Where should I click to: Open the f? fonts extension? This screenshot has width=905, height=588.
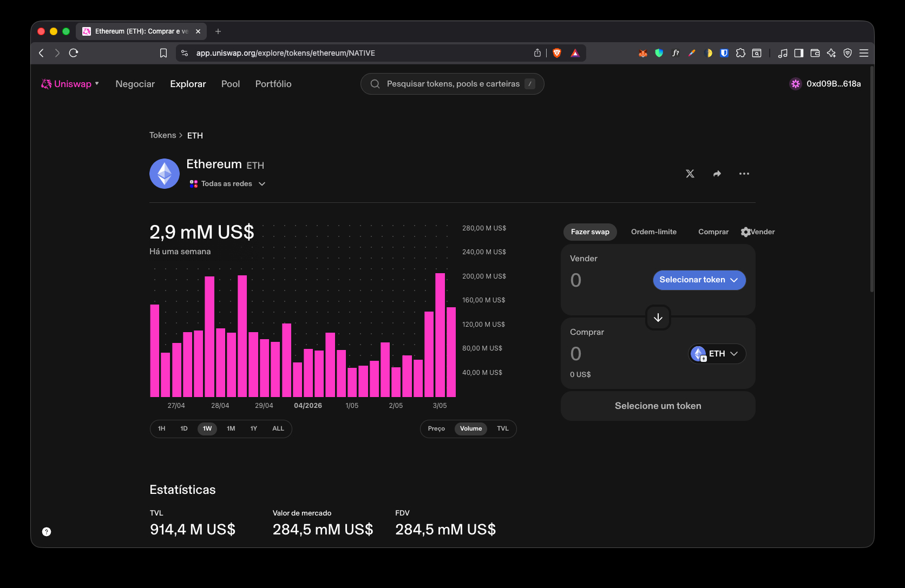(x=676, y=53)
